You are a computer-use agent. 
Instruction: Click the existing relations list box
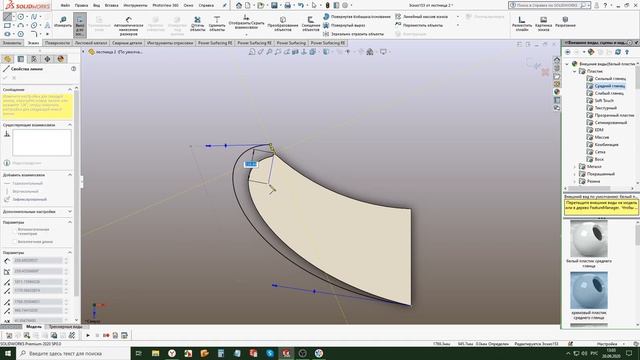[x=42, y=142]
